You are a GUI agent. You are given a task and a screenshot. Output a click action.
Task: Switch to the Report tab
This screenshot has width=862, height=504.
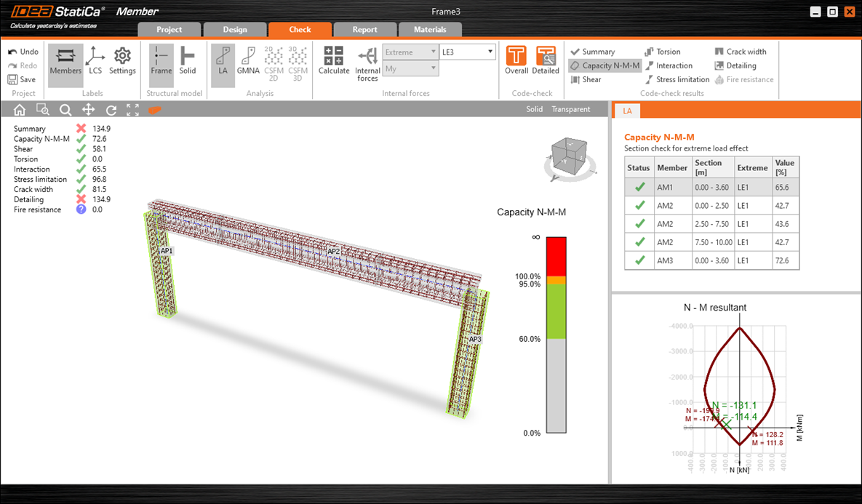364,30
